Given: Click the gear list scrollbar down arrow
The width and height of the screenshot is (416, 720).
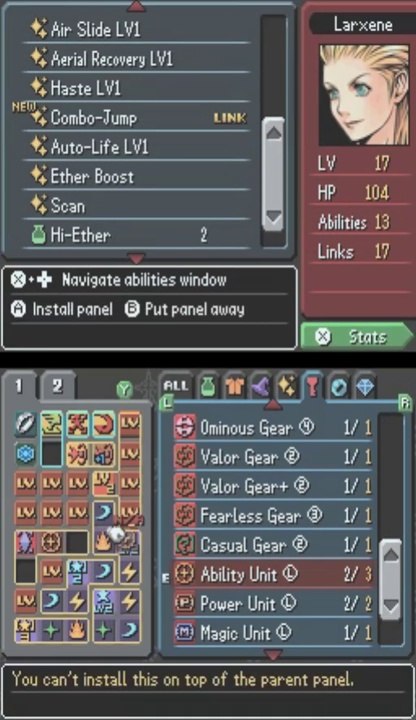Looking at the screenshot, I should point(391,607).
